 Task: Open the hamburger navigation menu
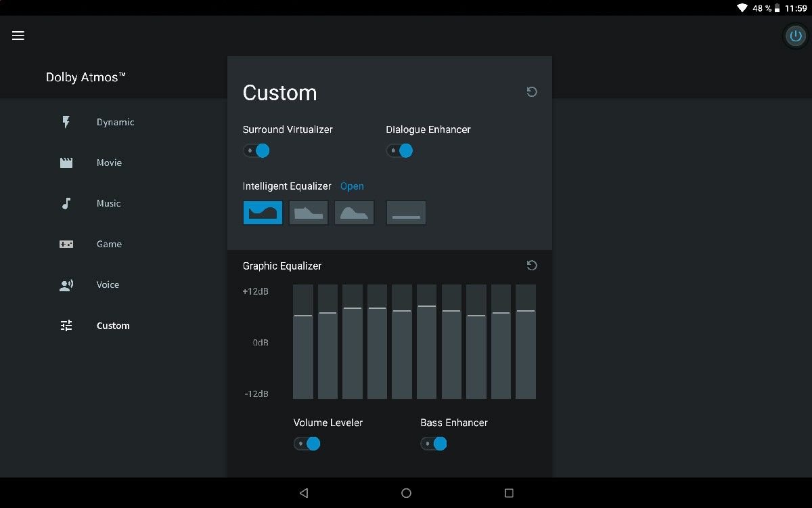[18, 36]
